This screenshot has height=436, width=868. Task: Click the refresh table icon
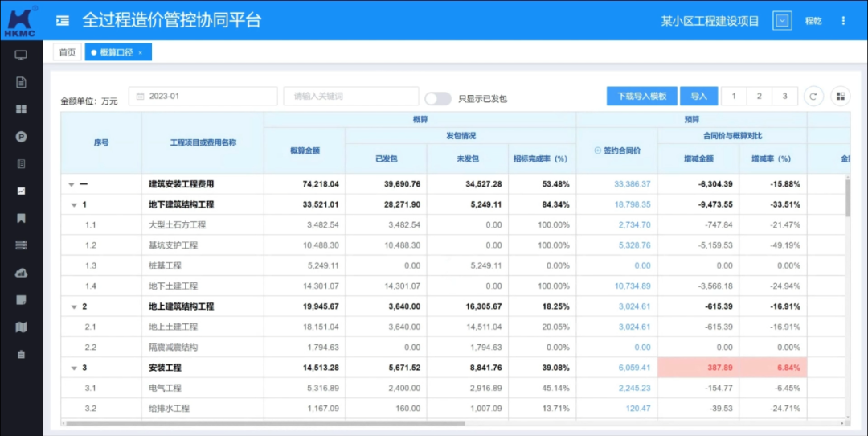[813, 97]
